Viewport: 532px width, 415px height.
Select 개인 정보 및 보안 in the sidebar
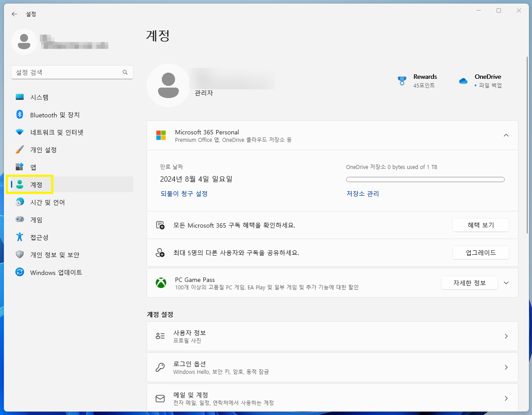[72, 255]
